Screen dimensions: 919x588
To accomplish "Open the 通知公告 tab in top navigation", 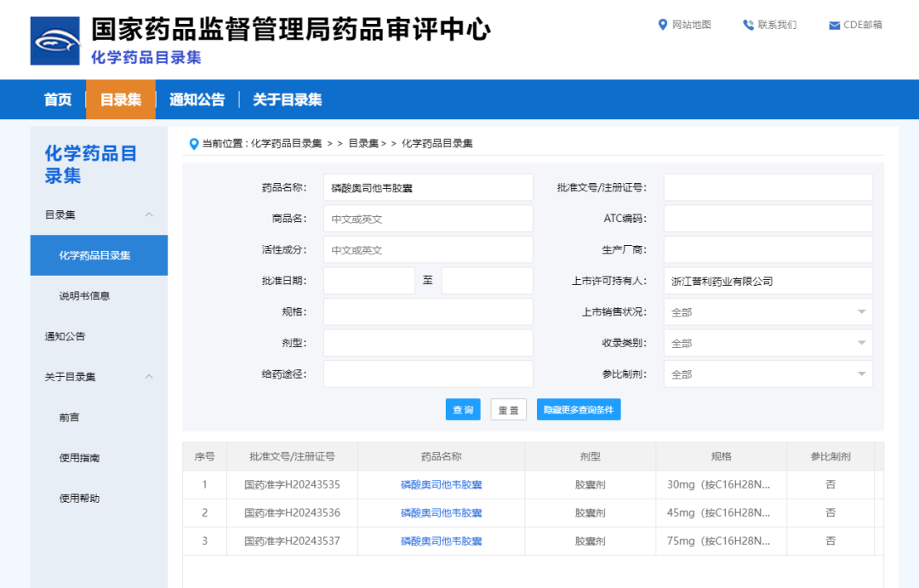I will tap(197, 100).
